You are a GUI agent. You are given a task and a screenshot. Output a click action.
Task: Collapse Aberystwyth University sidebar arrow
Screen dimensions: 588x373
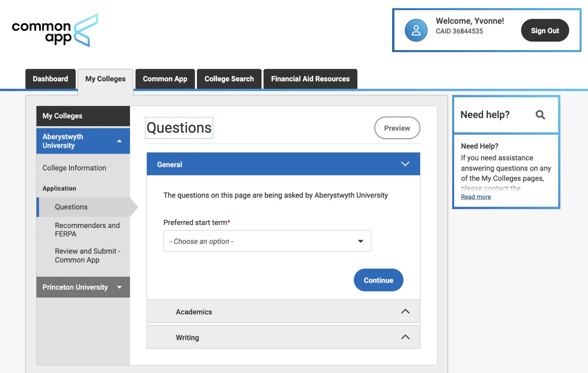pyautogui.click(x=119, y=141)
